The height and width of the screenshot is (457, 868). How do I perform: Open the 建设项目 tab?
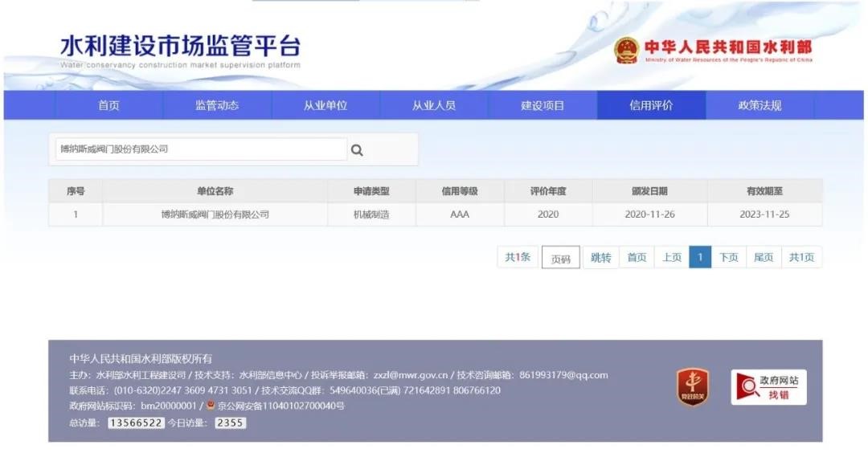click(x=542, y=105)
